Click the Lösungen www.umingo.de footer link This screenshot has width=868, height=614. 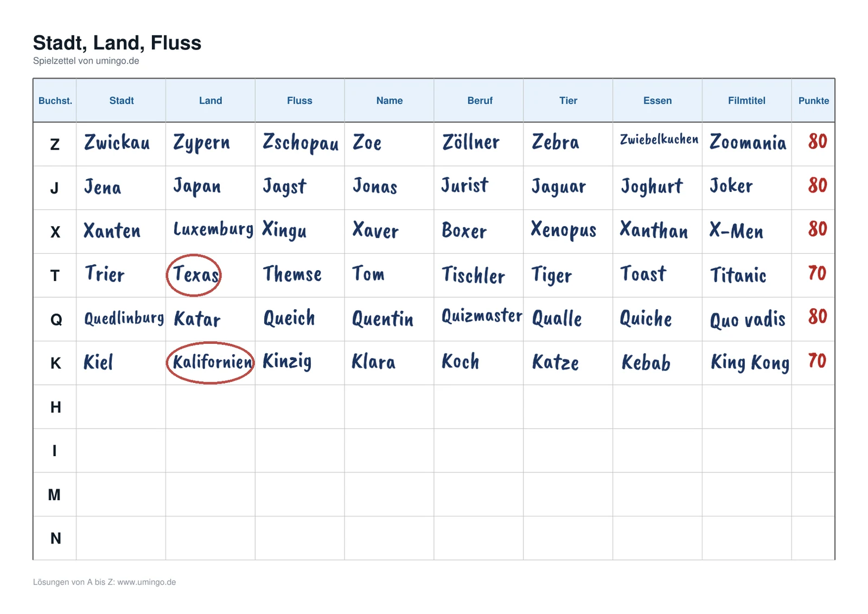pyautogui.click(x=105, y=582)
